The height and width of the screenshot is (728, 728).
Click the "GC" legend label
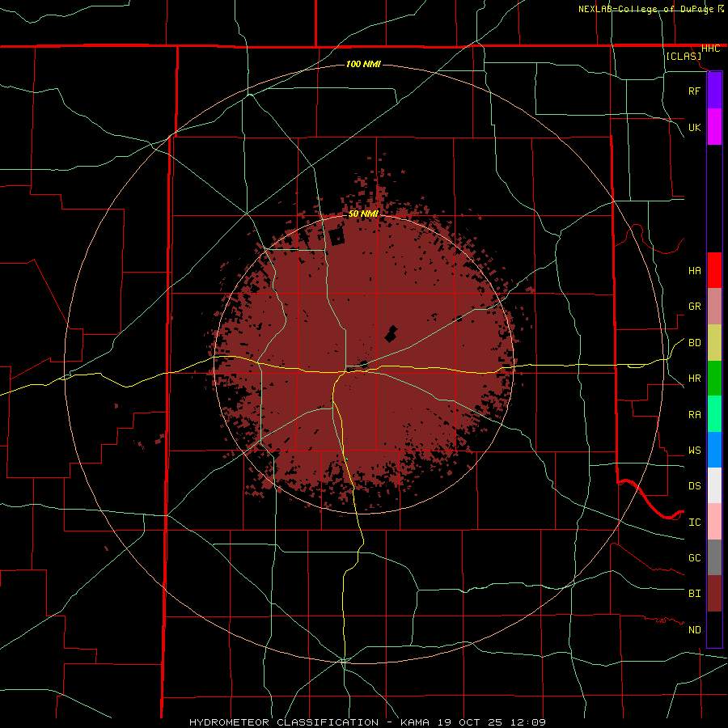coord(694,558)
